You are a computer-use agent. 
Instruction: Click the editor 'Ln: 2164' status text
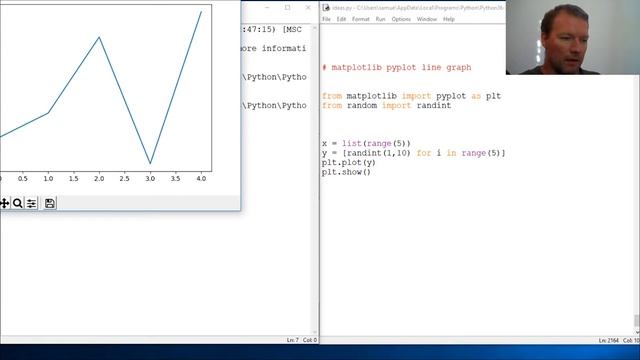[609, 340]
